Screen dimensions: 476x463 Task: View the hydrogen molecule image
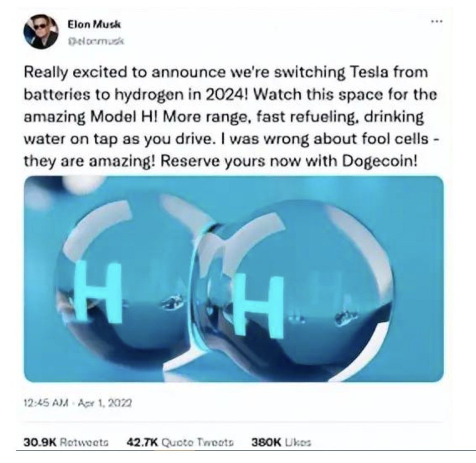234,279
